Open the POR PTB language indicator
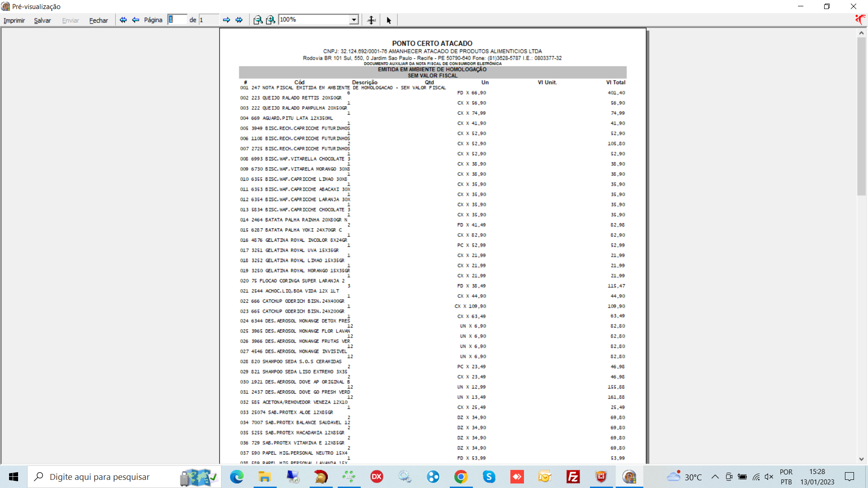The image size is (868, 488). tap(786, 477)
